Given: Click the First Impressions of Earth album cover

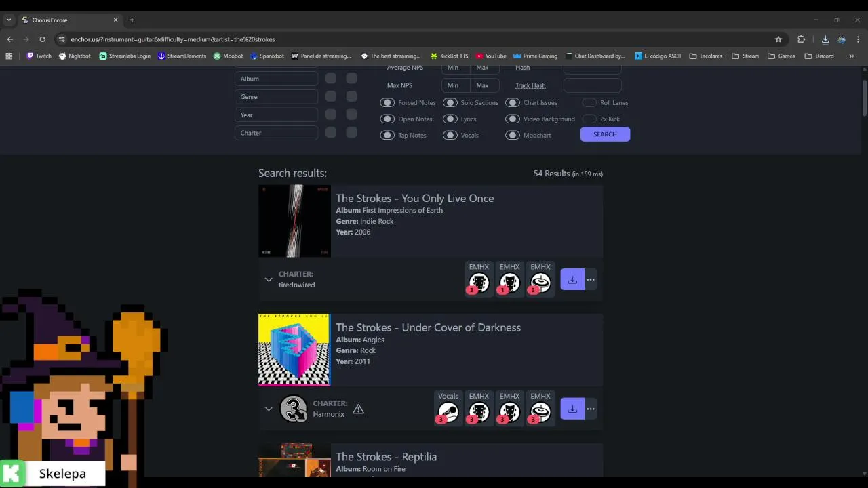Looking at the screenshot, I should click(294, 221).
